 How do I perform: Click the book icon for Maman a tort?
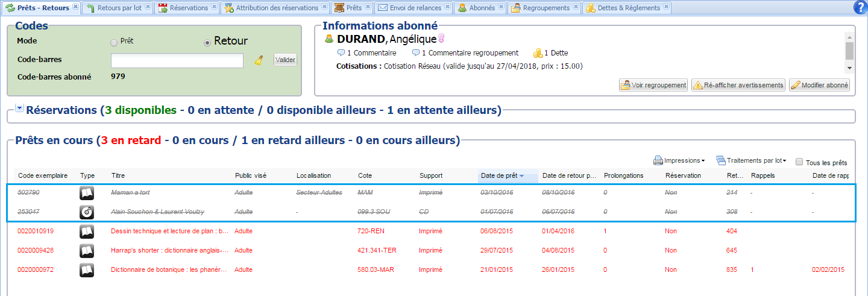click(x=87, y=193)
